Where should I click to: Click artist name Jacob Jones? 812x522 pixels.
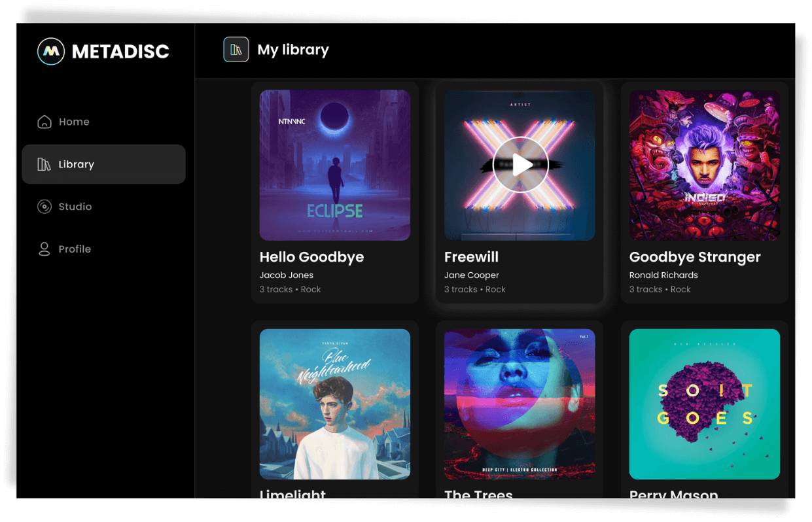(287, 275)
